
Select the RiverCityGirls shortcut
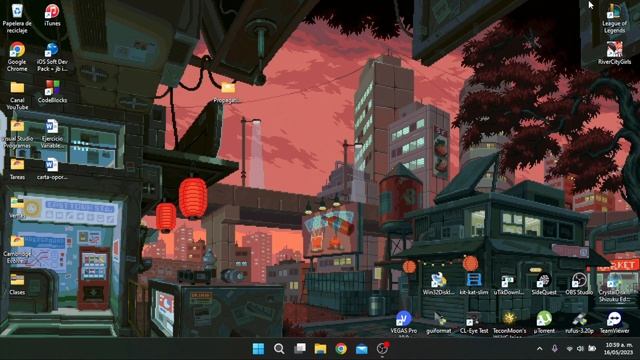coord(614,53)
